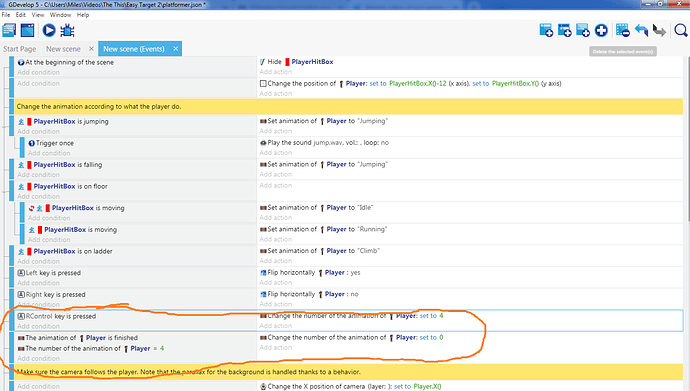690x391 pixels.
Task: Open the Window menu
Action: tap(60, 15)
